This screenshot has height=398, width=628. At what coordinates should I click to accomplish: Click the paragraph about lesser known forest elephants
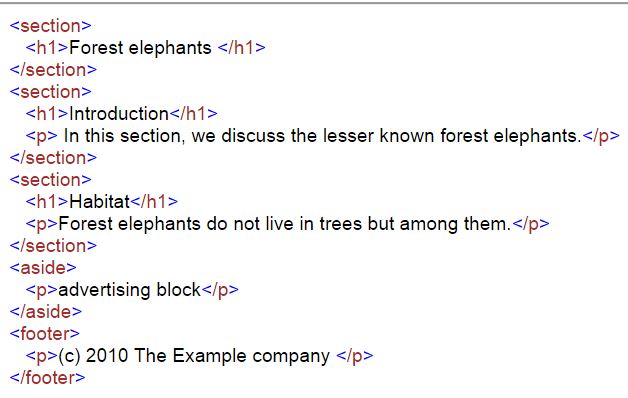322,136
